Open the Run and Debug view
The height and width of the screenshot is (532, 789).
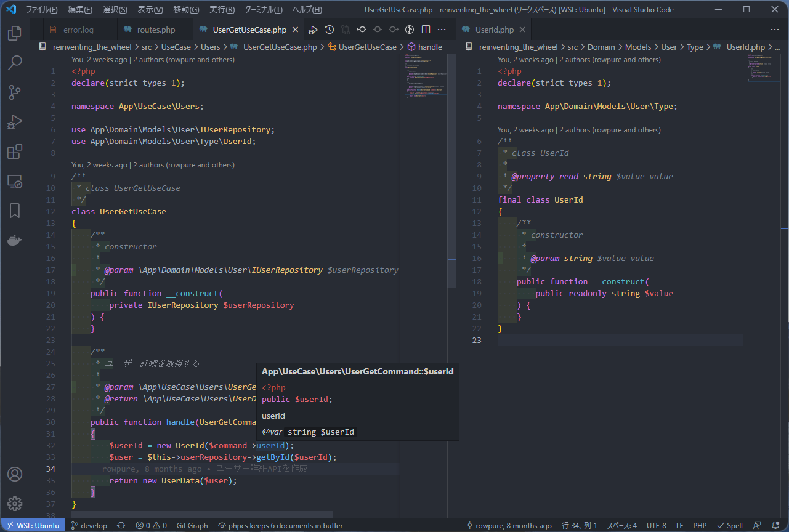(14, 122)
